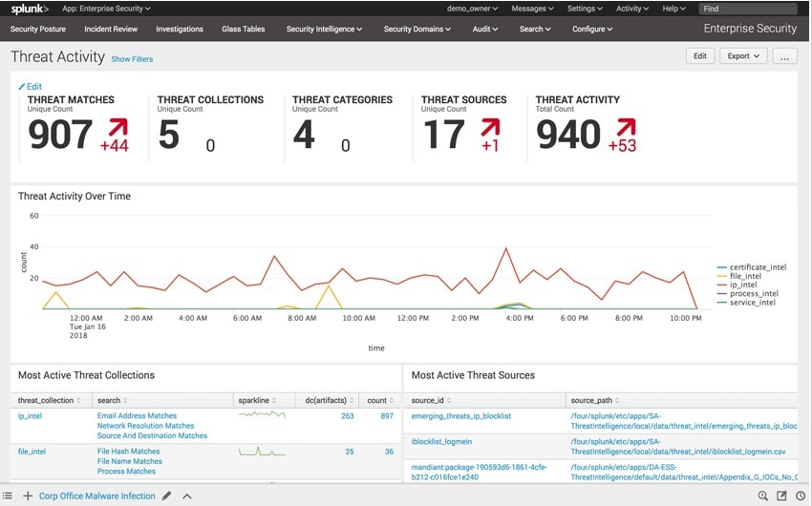Sort by source_id column header
812x506 pixels.
[x=431, y=400]
